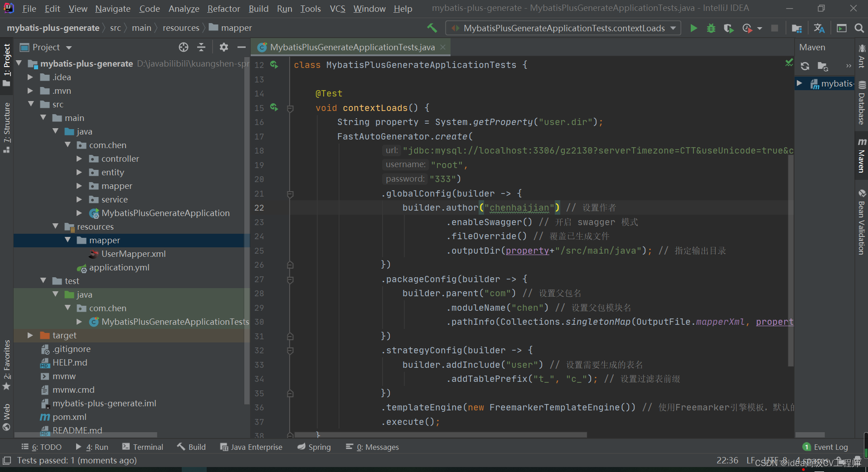Click Project panel horizontal scrollbar
868x472 pixels.
point(86,435)
